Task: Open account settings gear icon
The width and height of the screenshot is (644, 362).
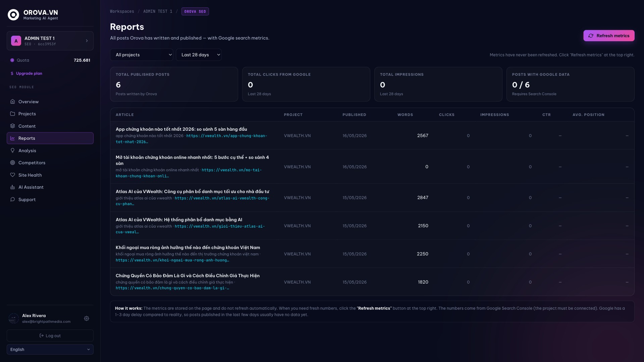Action: 87,318
